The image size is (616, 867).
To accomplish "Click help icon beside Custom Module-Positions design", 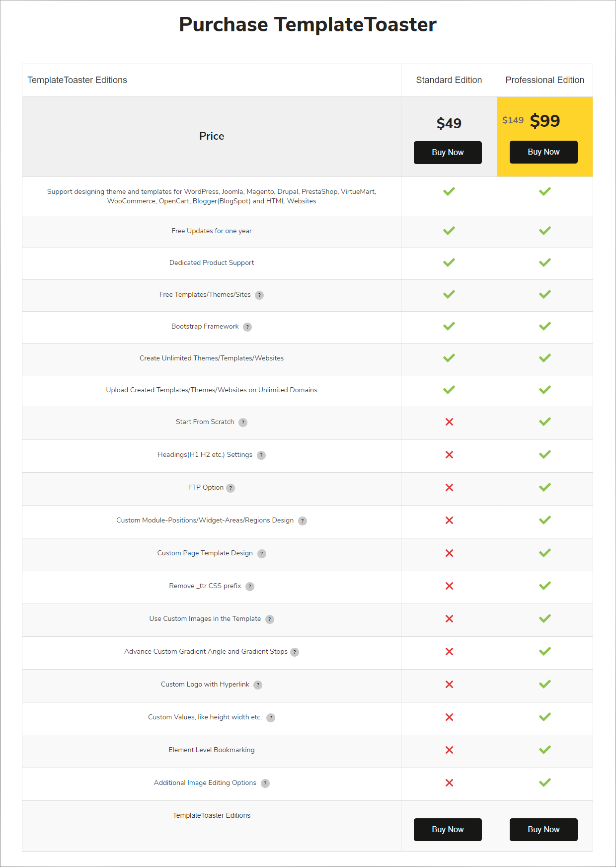I will [x=303, y=521].
